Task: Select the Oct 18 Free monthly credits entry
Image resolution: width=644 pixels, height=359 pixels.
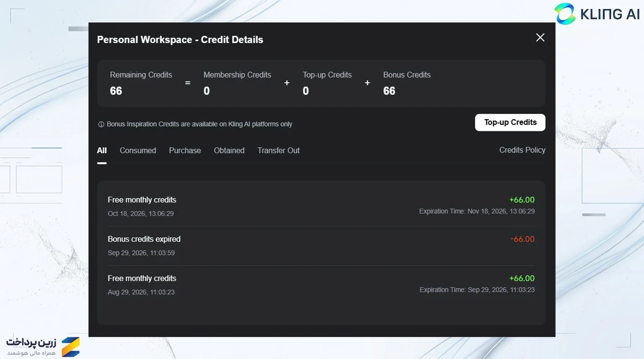Action: pos(321,207)
